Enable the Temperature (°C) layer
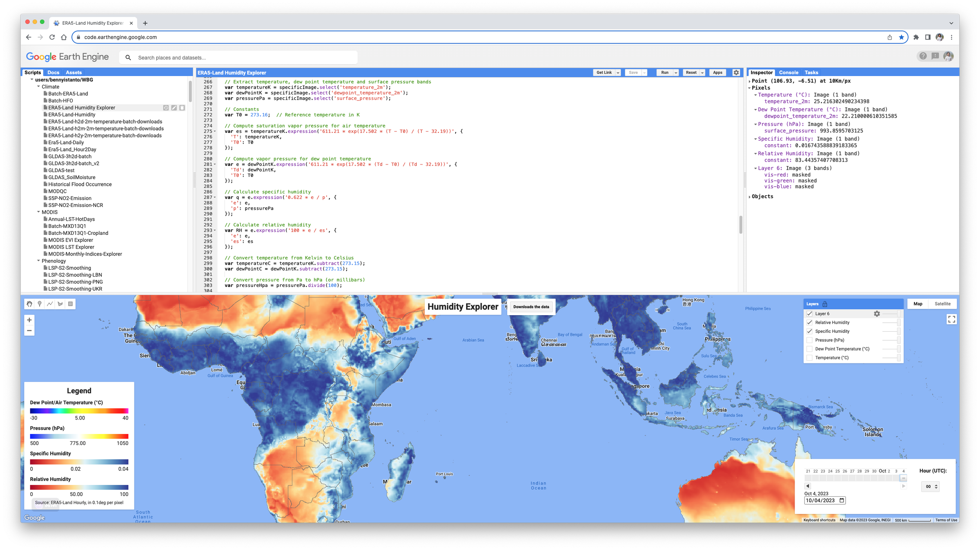 click(x=809, y=358)
